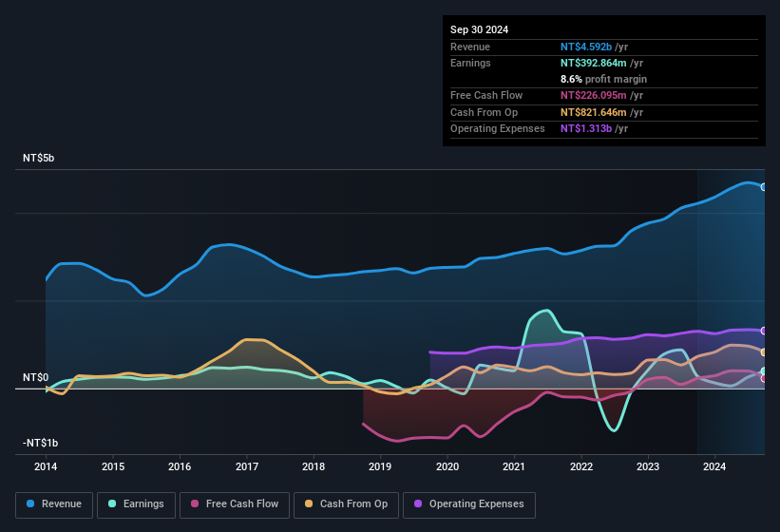This screenshot has width=780, height=532.
Task: Click the 2016 x-axis label
Action: pos(180,466)
